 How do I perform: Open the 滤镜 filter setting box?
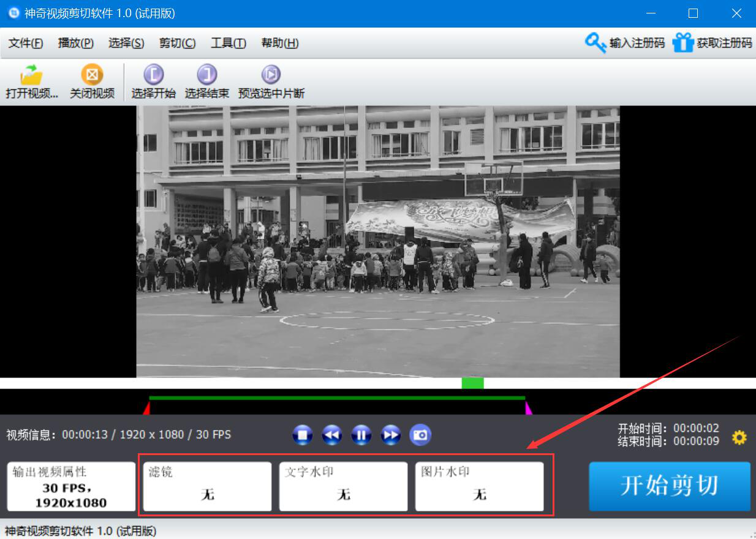pos(208,486)
